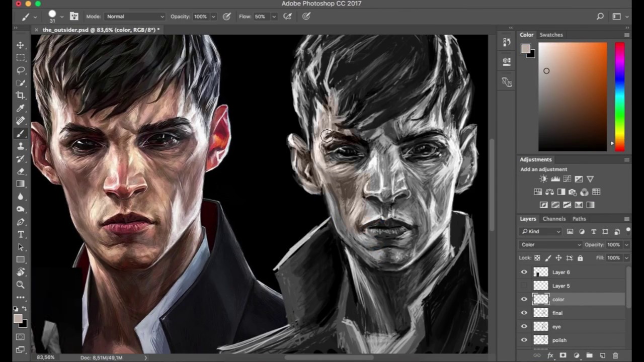Switch to the Swatches tab
Image resolution: width=644 pixels, height=362 pixels.
click(x=551, y=35)
